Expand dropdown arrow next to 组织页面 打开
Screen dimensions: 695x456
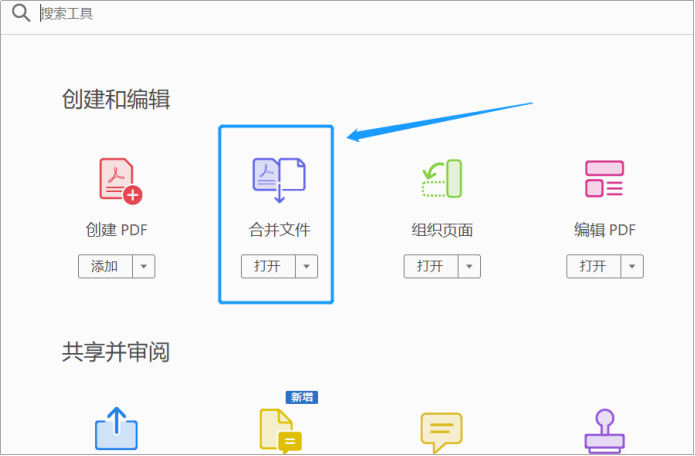click(469, 266)
